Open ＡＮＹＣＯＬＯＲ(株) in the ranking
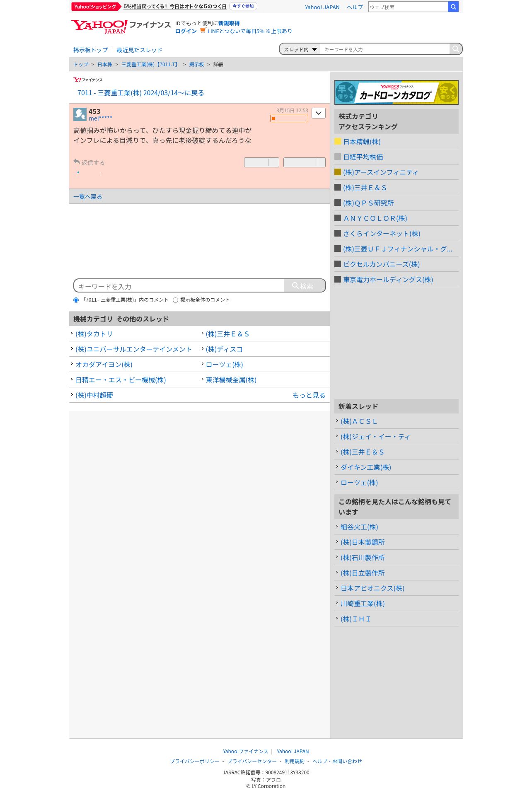Viewport: 532px width, 788px height. click(375, 218)
